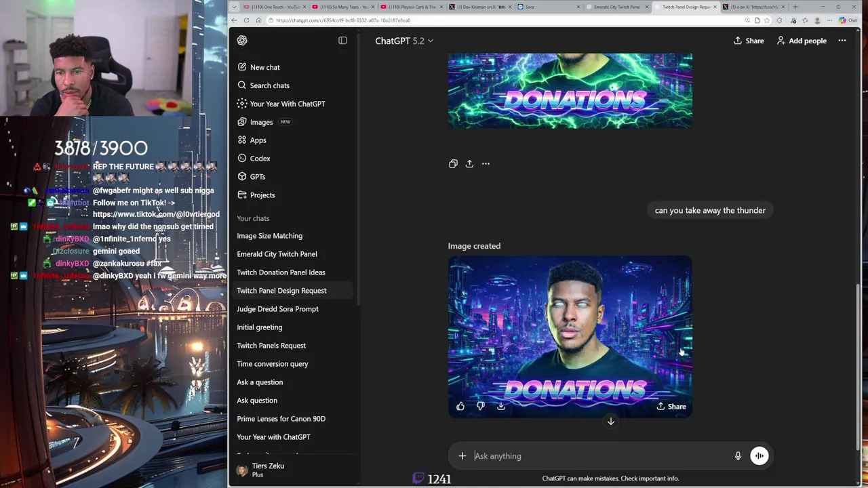868x488 pixels.
Task: Open the header three-dot options menu
Action: point(842,41)
